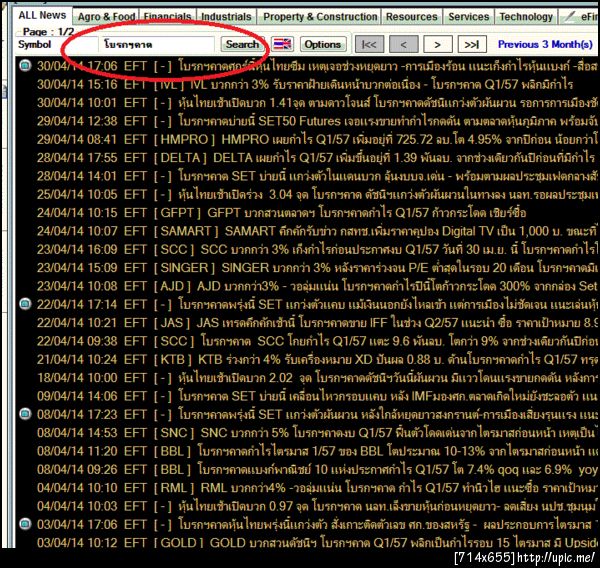Go to the previous page with < button
600x568 pixels.
(x=403, y=45)
